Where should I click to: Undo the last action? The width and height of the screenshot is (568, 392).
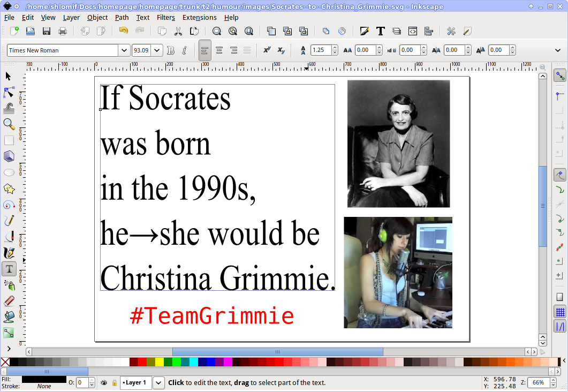(x=124, y=31)
